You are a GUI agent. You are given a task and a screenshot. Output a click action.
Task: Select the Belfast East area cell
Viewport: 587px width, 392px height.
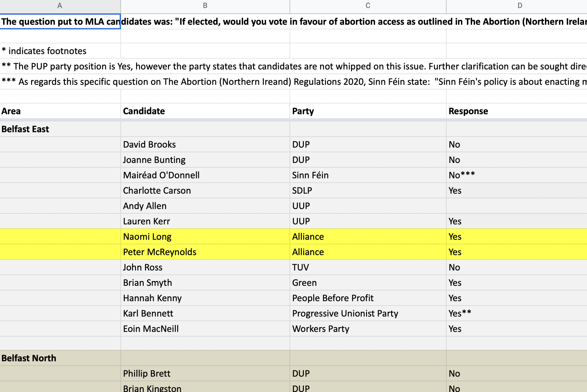(60, 129)
